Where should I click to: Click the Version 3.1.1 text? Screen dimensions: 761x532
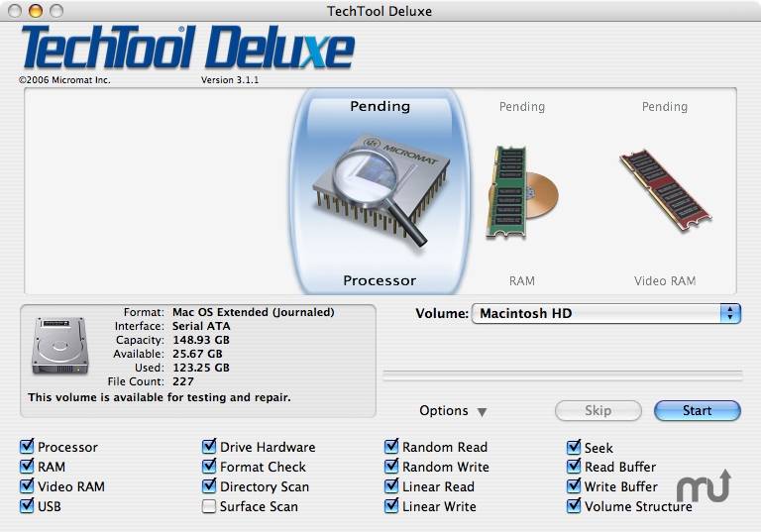pos(230,80)
